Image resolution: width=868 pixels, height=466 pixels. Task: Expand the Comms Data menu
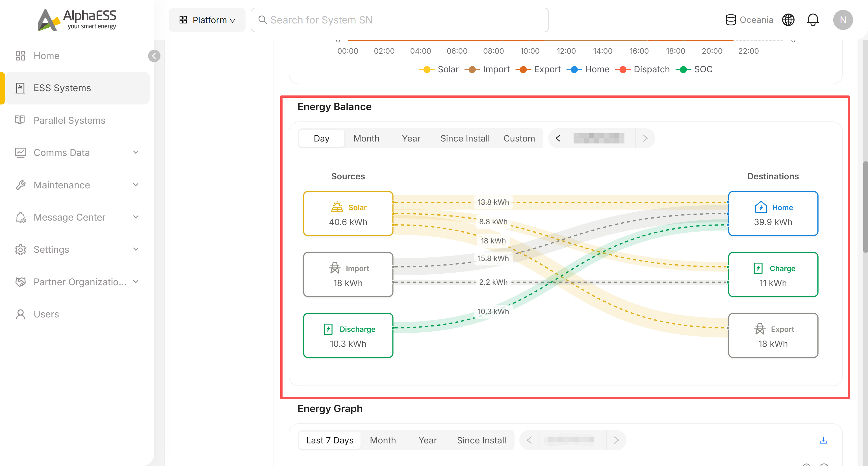(x=77, y=153)
